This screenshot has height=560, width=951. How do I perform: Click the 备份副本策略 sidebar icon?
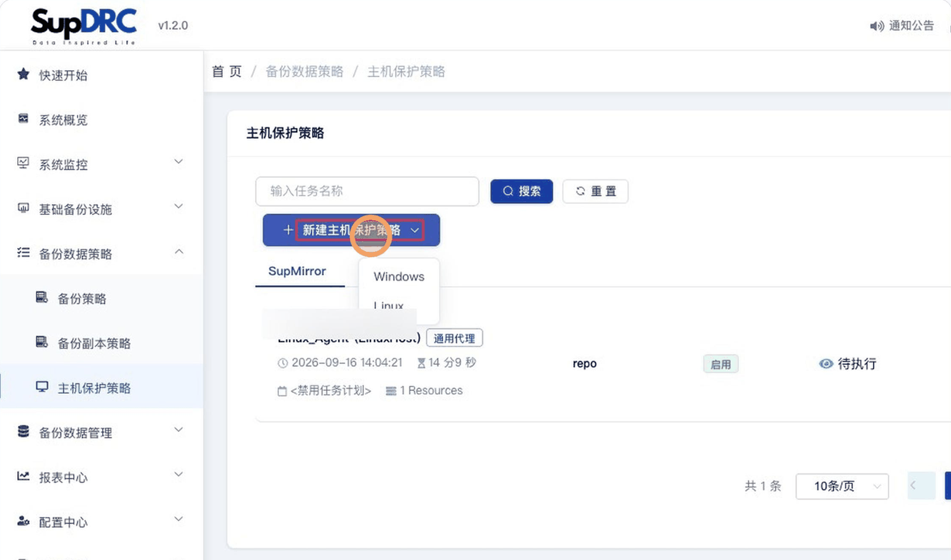point(42,342)
